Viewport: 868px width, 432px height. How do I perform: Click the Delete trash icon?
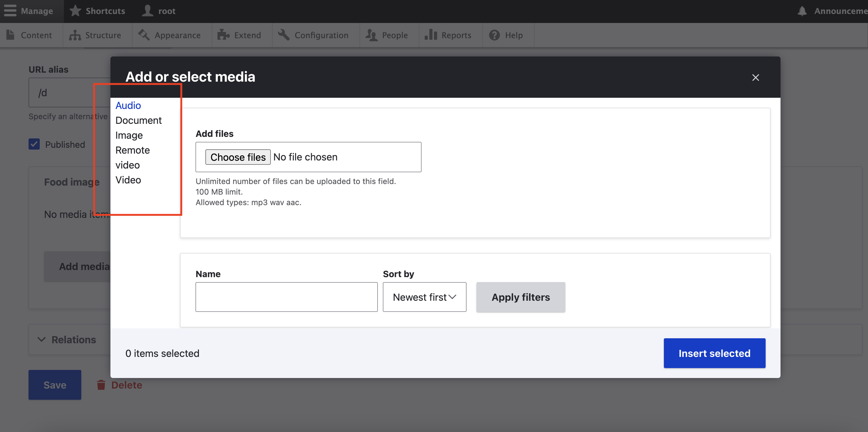point(101,385)
